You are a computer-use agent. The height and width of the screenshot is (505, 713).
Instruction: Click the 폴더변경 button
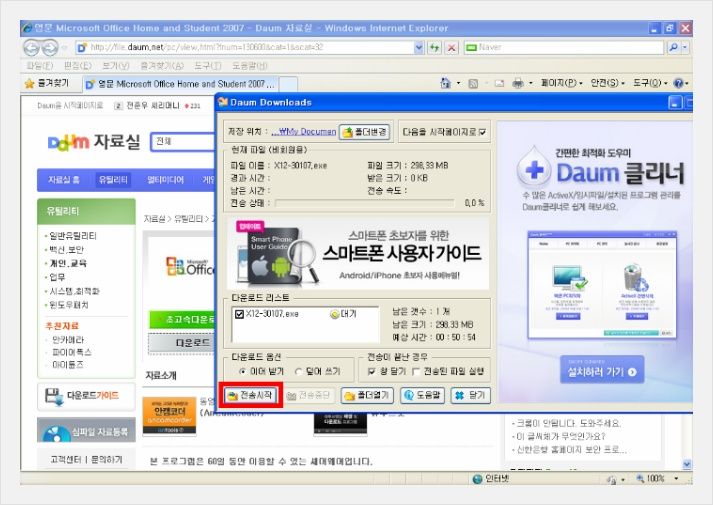coord(365,132)
